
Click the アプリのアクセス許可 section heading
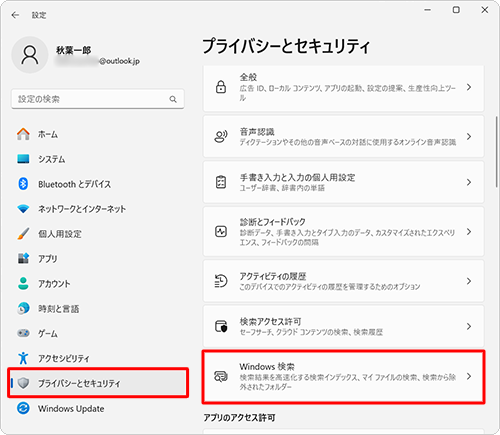(239, 417)
